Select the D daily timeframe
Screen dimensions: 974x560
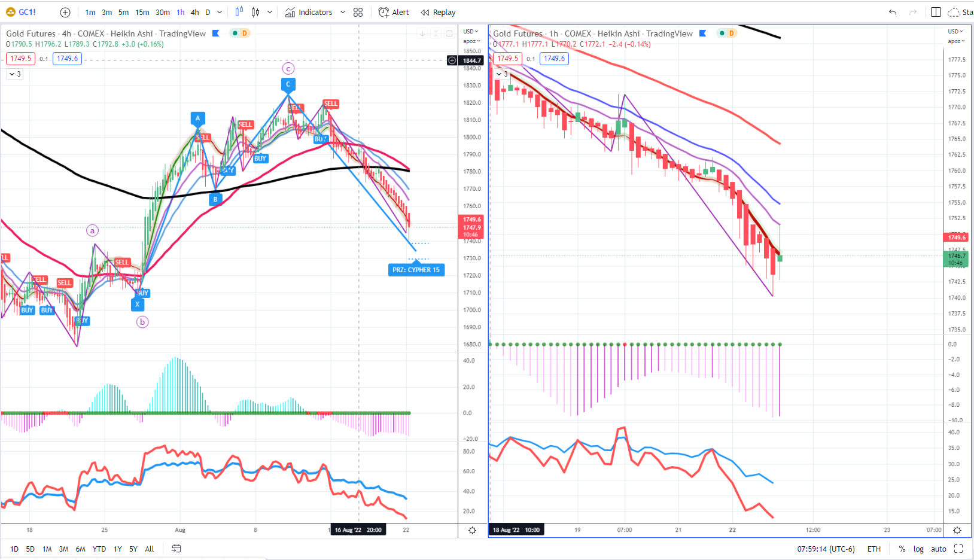tap(208, 12)
